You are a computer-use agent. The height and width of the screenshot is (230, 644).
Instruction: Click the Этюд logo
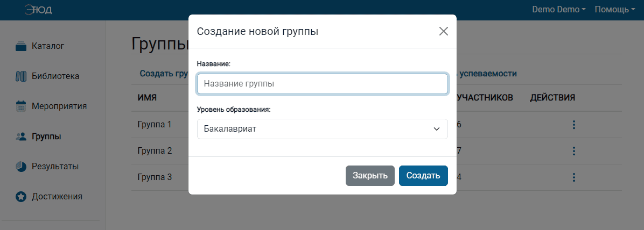tap(38, 10)
